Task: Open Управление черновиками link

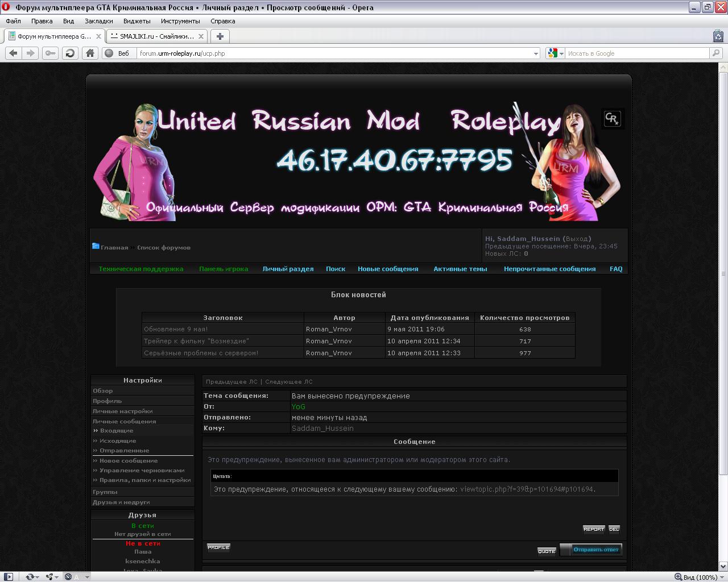Action: [142, 470]
